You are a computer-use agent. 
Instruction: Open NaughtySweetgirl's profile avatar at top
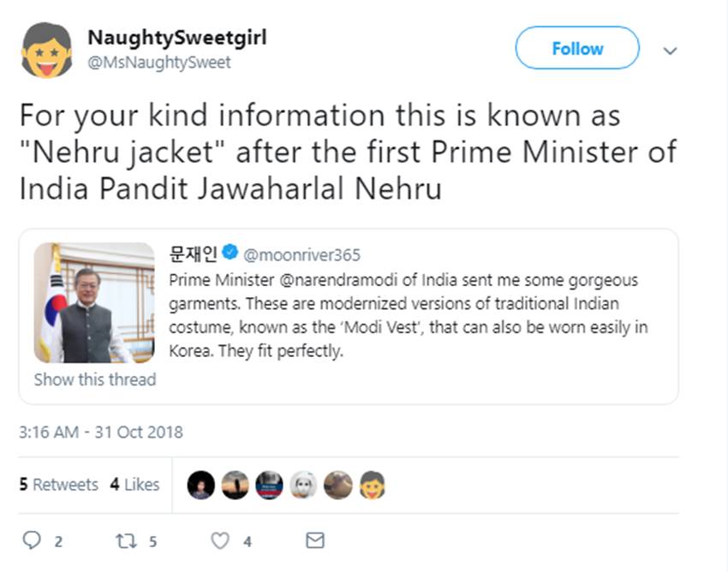[x=47, y=50]
